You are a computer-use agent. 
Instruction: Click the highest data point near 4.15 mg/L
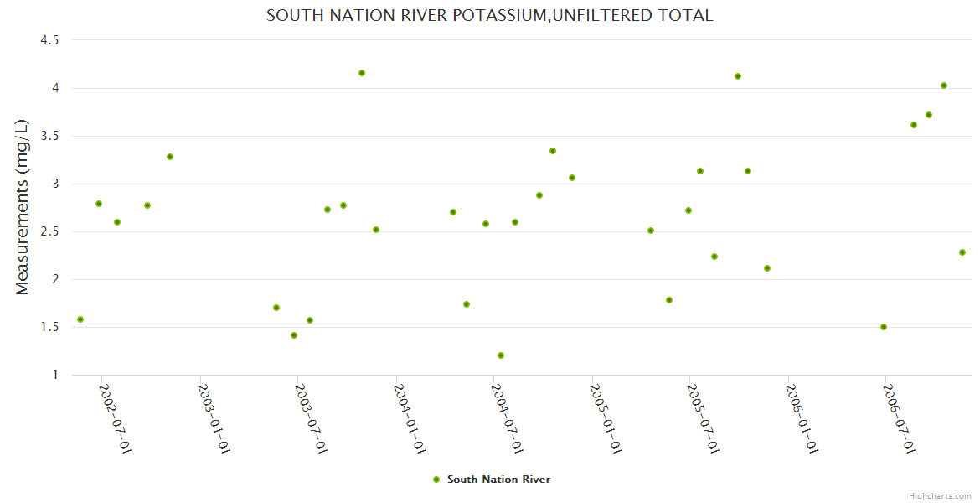362,73
